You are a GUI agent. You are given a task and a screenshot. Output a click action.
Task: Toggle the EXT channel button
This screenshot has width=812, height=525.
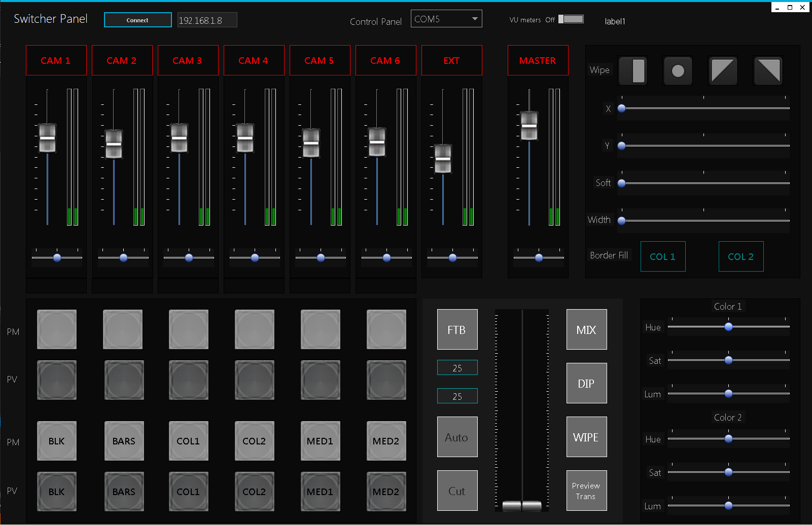(452, 60)
